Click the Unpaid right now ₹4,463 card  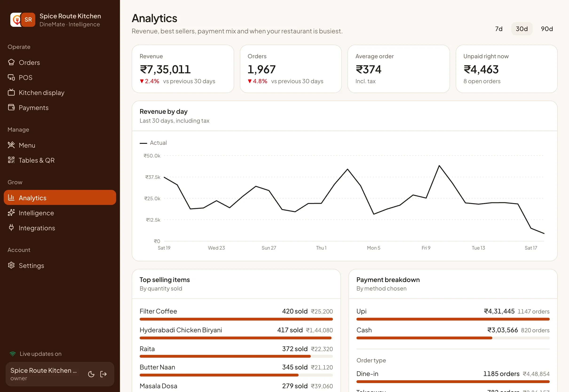[x=506, y=69]
